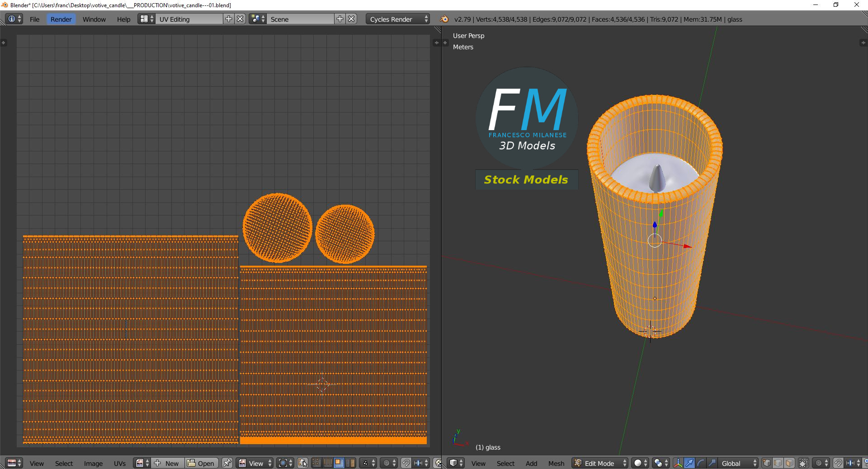The image size is (868, 469).
Task: Open the 3D View Select menu
Action: [505, 464]
